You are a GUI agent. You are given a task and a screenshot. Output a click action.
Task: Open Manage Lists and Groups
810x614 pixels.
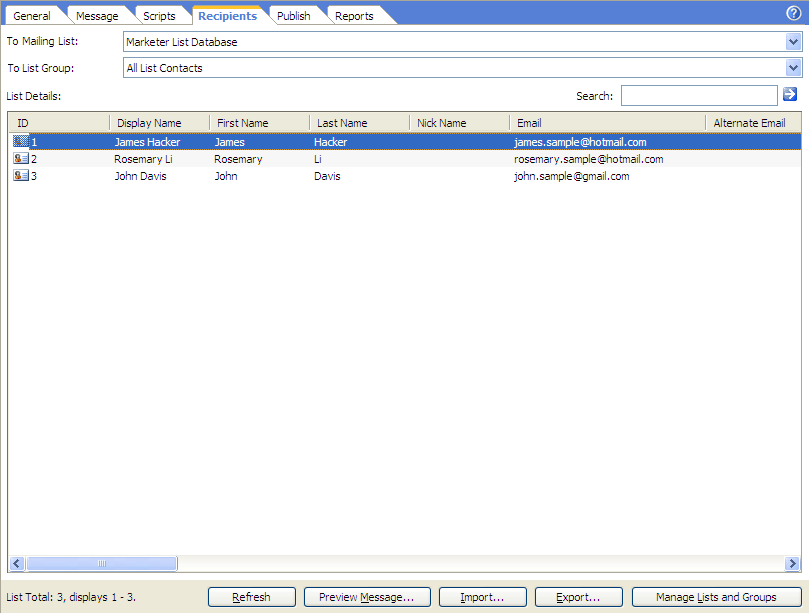point(716,597)
